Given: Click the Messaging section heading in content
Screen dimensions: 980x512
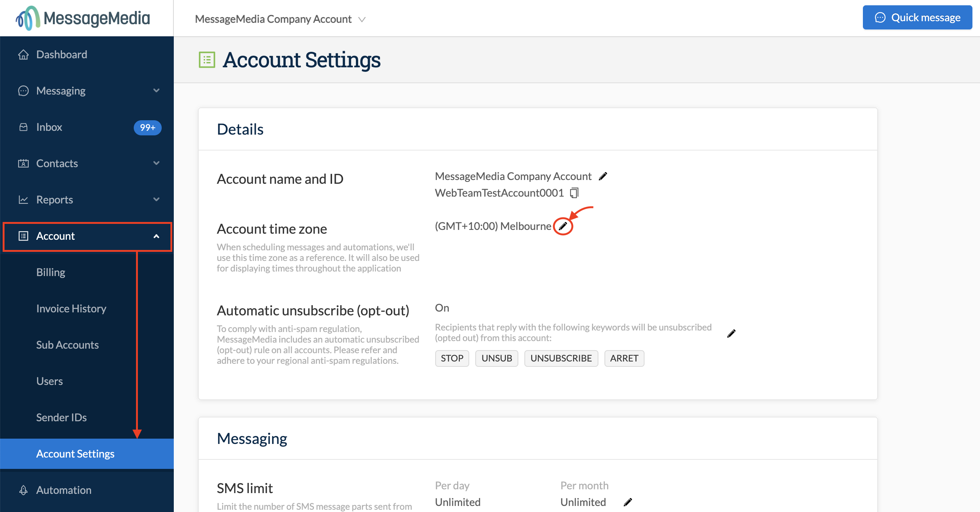Looking at the screenshot, I should (252, 439).
